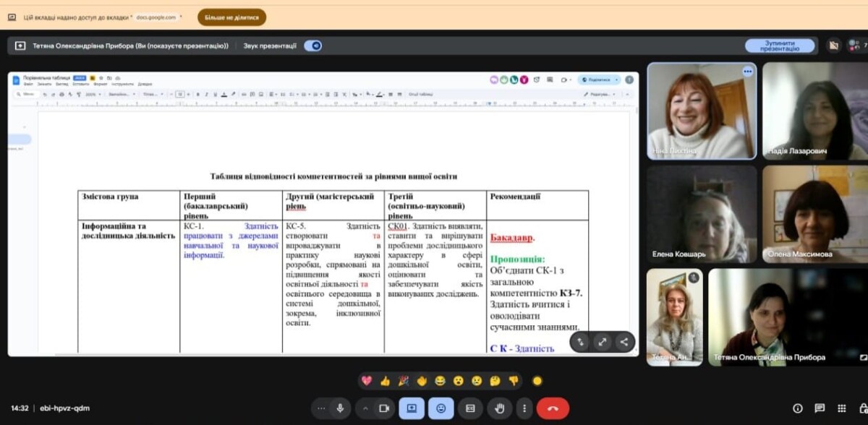Send the thumbs up reaction
This screenshot has width=868, height=425.
click(385, 380)
